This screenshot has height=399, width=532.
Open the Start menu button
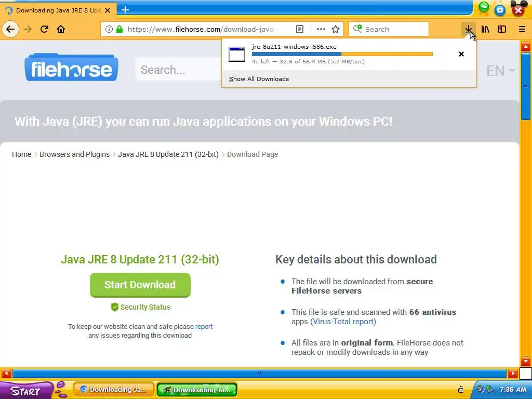[25, 391]
